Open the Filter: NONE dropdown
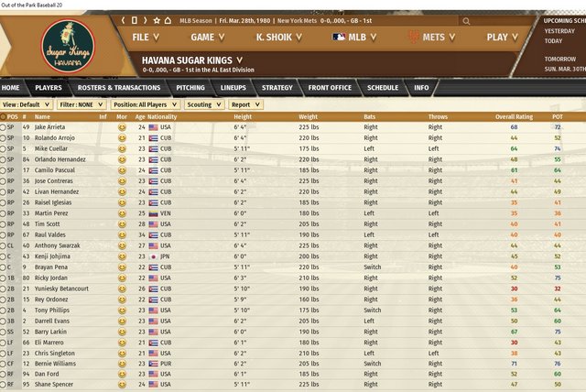Viewport: 586px width, 392px height. pos(81,104)
